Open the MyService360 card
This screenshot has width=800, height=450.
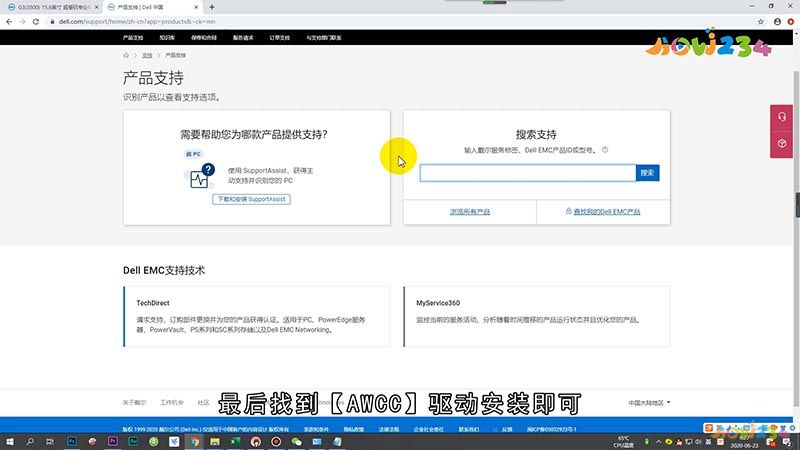click(x=537, y=316)
